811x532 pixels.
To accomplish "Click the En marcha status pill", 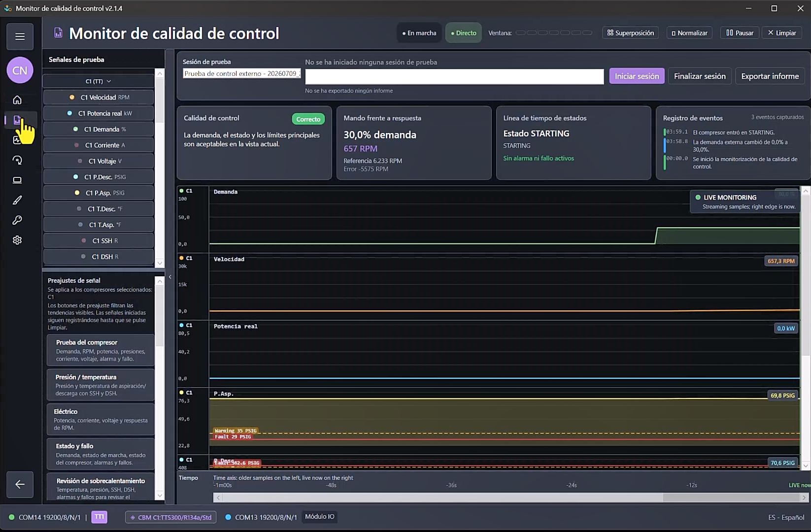I will click(x=419, y=33).
